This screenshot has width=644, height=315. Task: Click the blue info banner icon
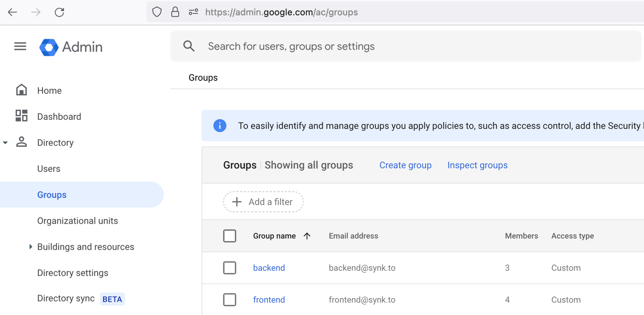coord(220,126)
